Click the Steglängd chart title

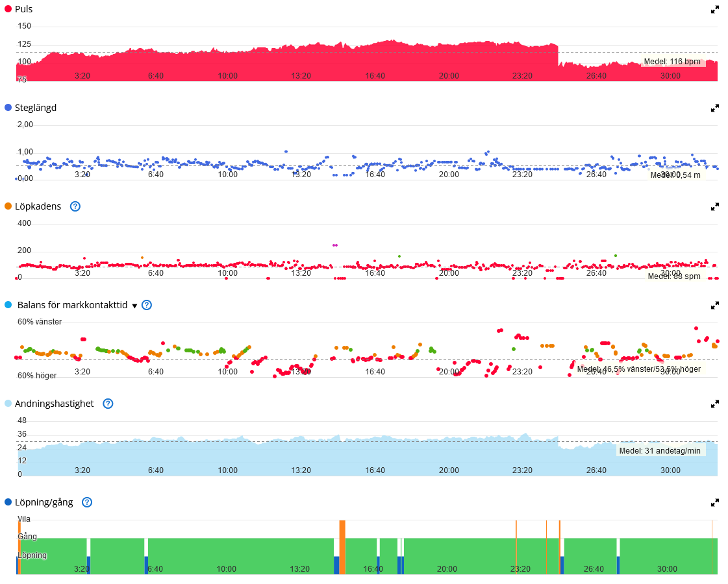36,108
